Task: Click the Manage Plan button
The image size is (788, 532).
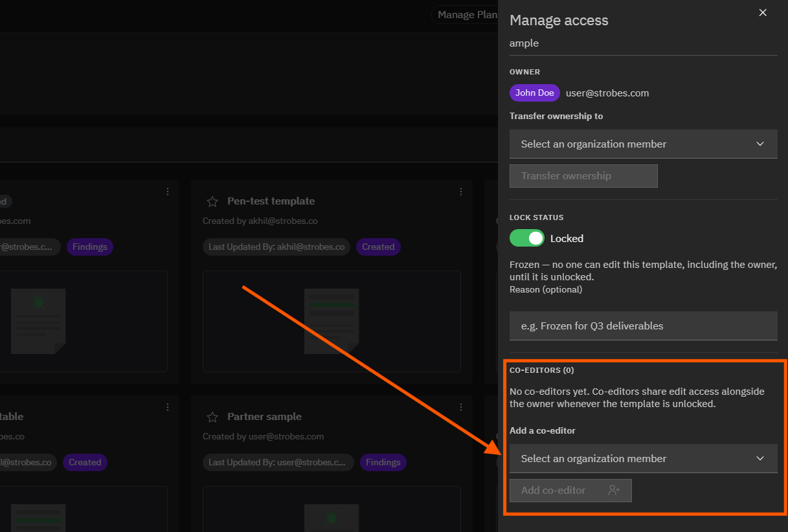Action: [466, 15]
